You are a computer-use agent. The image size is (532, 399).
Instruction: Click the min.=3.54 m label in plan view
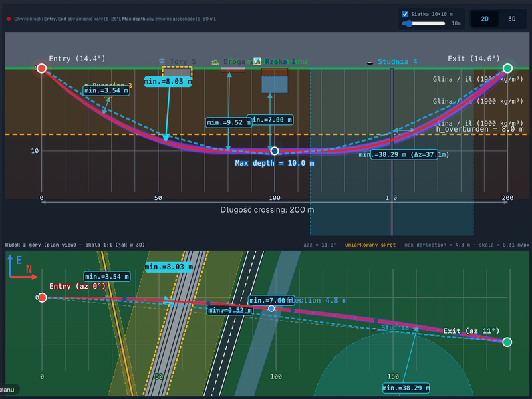[106, 277]
